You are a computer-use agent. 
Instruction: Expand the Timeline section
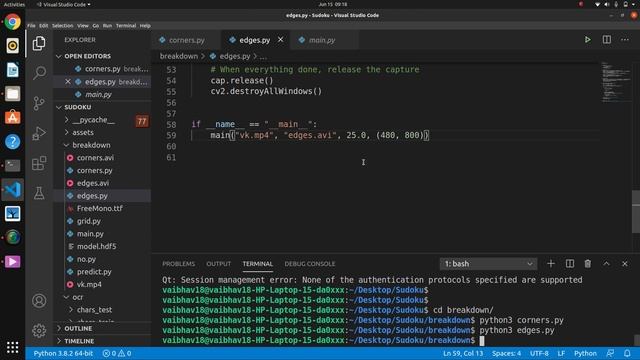[103, 341]
